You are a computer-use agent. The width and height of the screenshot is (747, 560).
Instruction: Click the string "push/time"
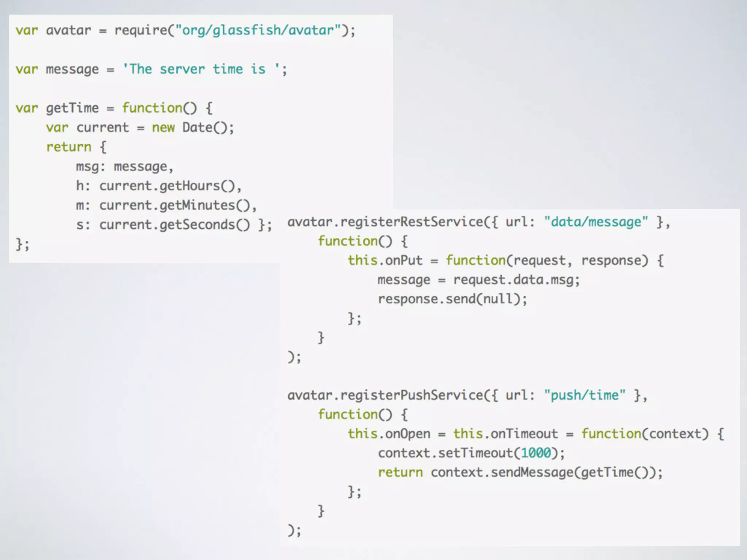[x=585, y=395]
